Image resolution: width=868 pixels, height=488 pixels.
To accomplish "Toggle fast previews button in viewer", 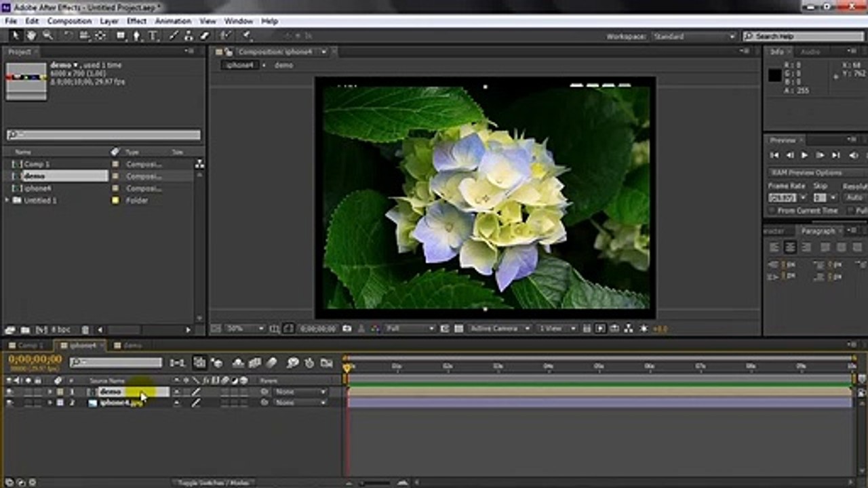I will tap(600, 329).
